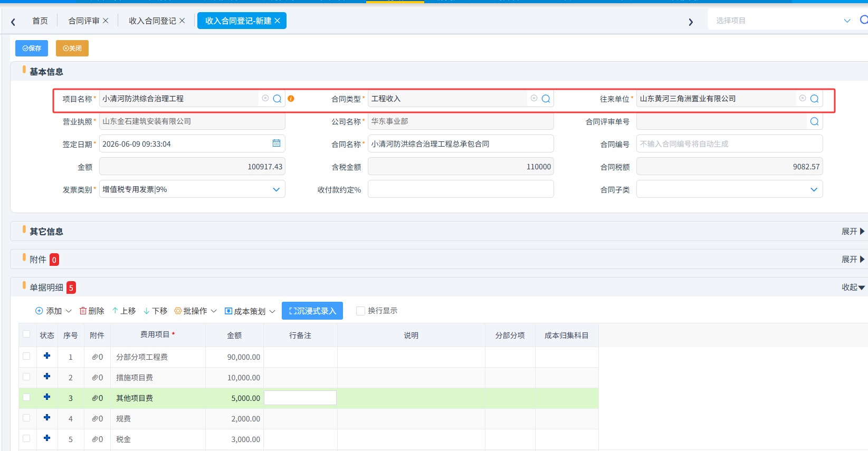Open the 添加 dropdown menu
Image resolution: width=868 pixels, height=451 pixels.
pyautogui.click(x=53, y=311)
